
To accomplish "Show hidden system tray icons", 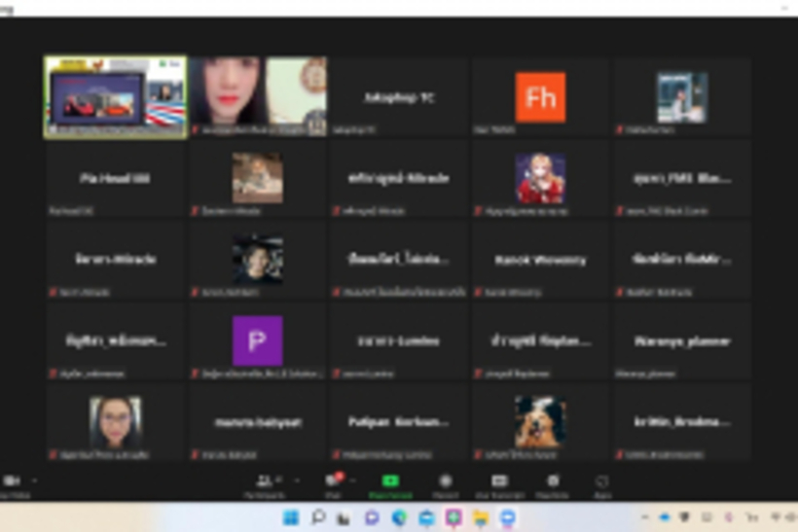I will pyautogui.click(x=643, y=517).
